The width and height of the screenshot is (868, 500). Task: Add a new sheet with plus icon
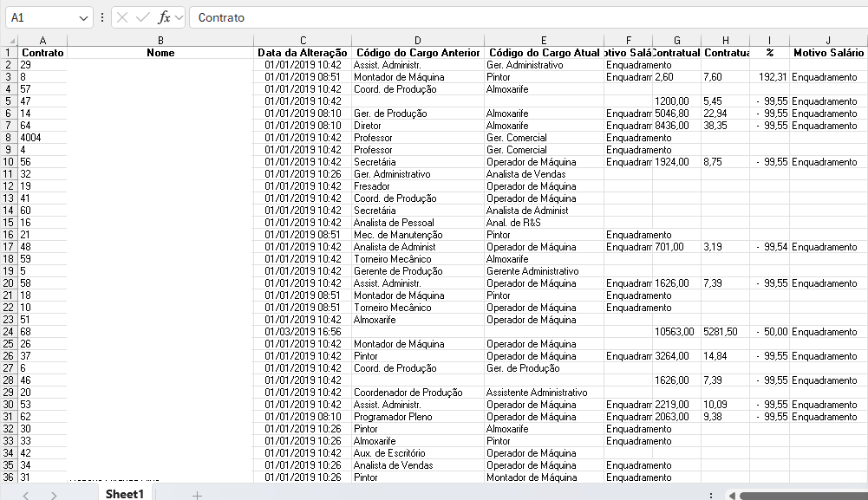197,495
